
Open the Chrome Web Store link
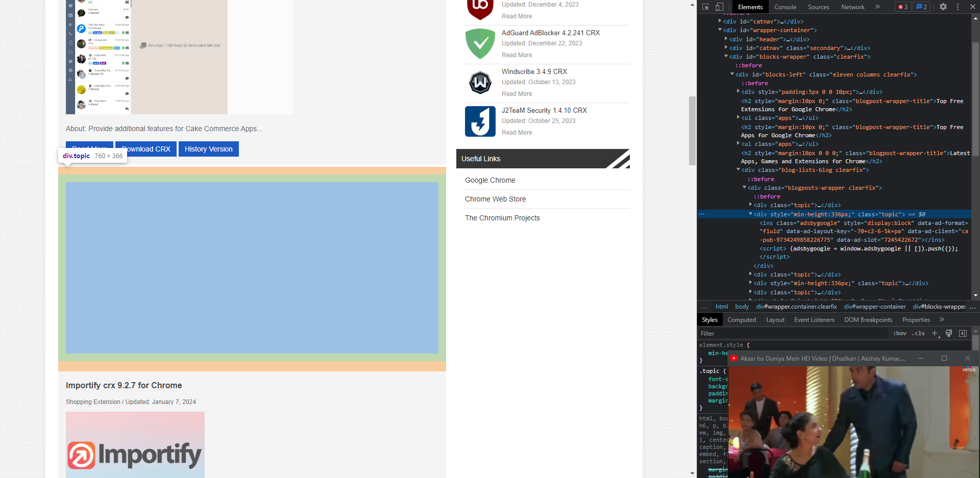tap(495, 199)
